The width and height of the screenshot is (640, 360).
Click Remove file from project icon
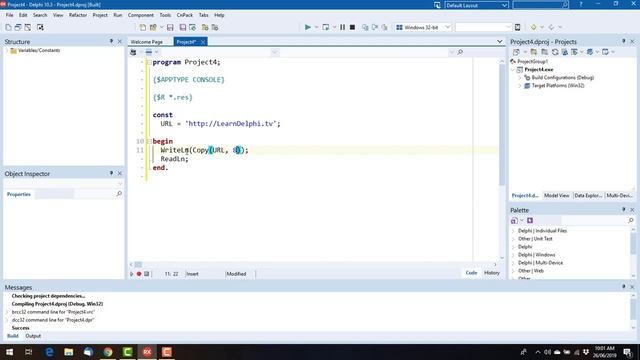215,27
